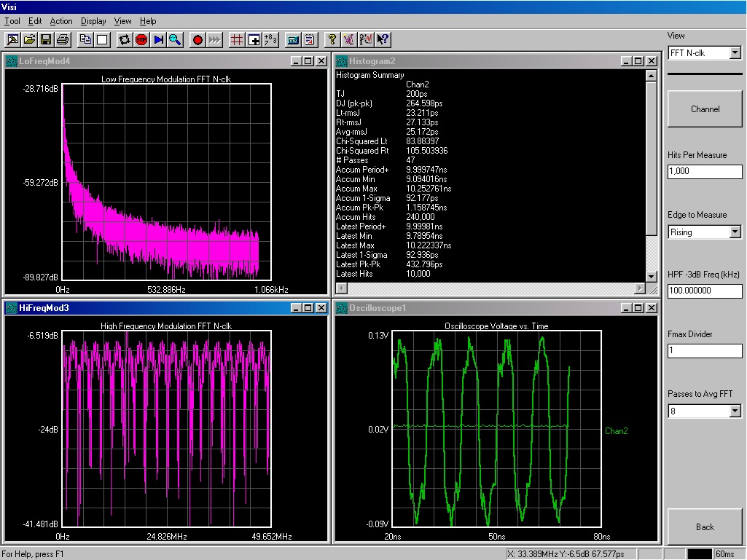Click the cycle arrows run icon
This screenshot has width=747, height=560.
click(x=125, y=39)
